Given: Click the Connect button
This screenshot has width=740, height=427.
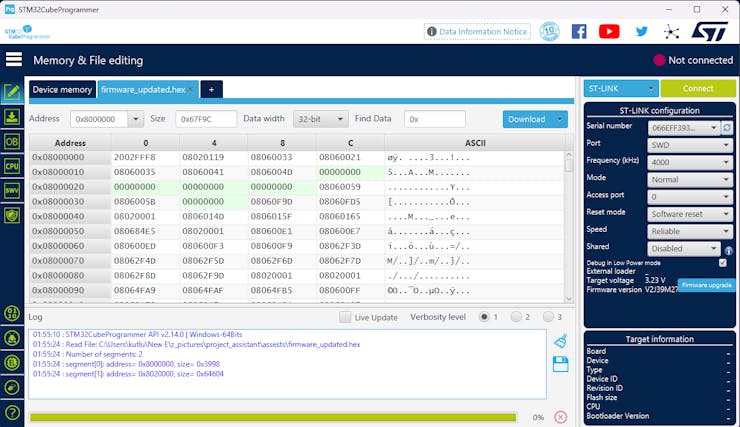Looking at the screenshot, I should pos(698,88).
